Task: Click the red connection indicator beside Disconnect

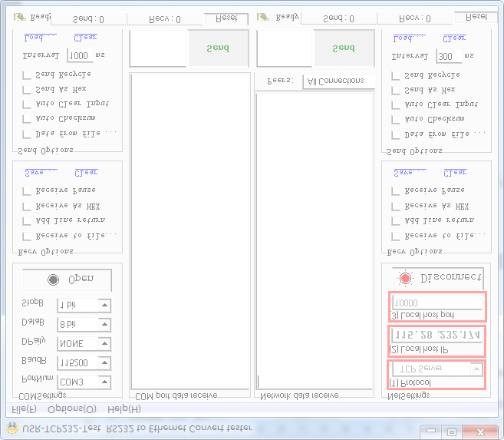Action: (x=405, y=278)
